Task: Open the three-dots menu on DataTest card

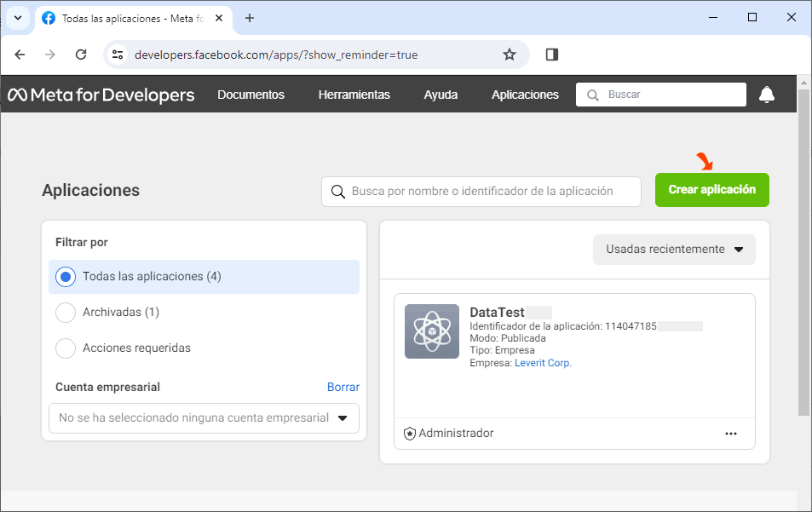Action: (x=731, y=434)
